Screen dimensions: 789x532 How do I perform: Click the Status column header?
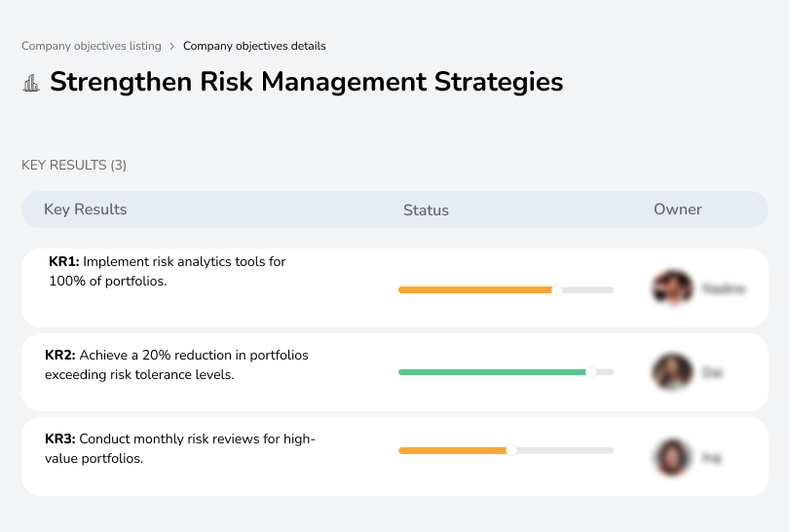[x=426, y=209]
